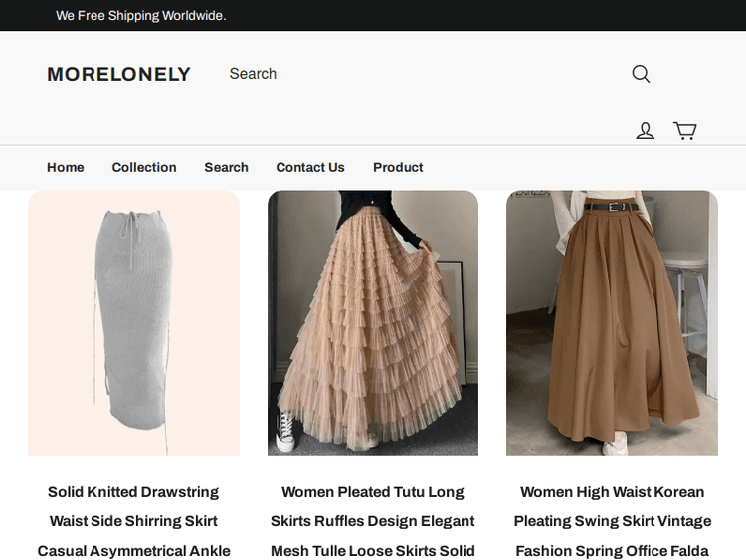Viewport: 746px width, 560px height.
Task: Click the magnifying glass search icon
Action: (x=641, y=74)
